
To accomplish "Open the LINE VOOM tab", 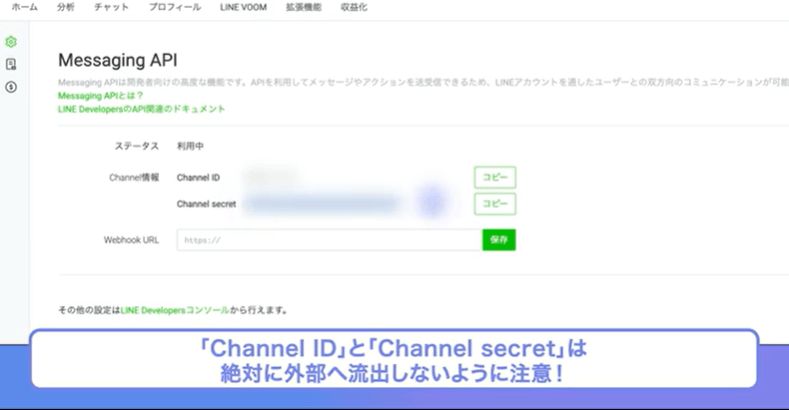I will (244, 7).
